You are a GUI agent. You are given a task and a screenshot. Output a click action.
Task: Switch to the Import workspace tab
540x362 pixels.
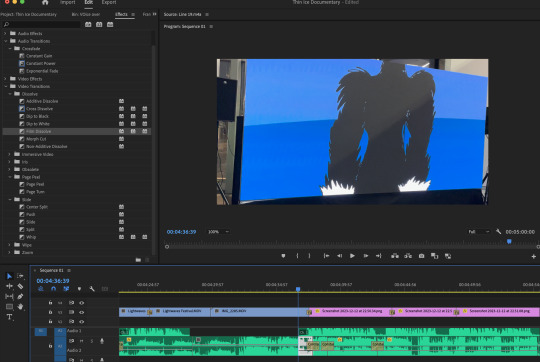click(x=68, y=2)
